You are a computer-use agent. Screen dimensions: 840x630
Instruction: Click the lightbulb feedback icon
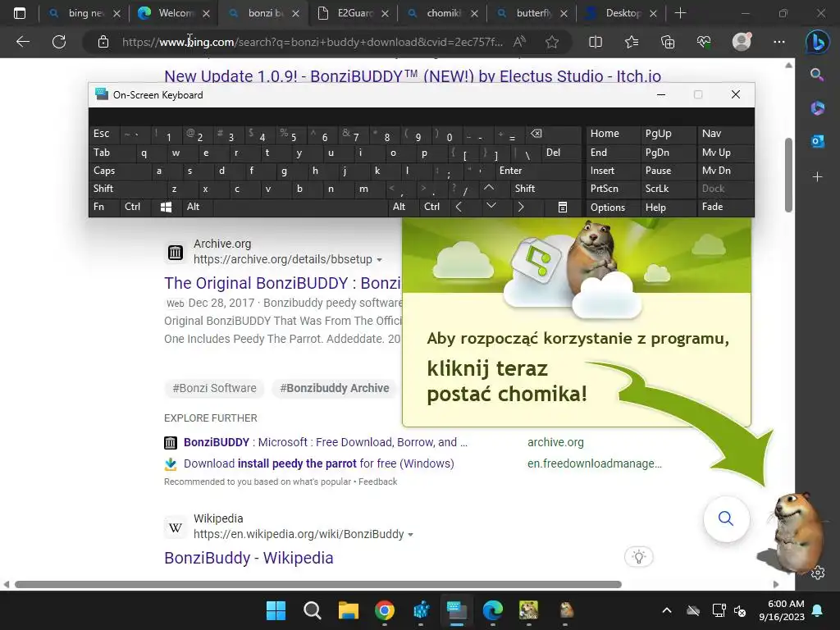[638, 557]
